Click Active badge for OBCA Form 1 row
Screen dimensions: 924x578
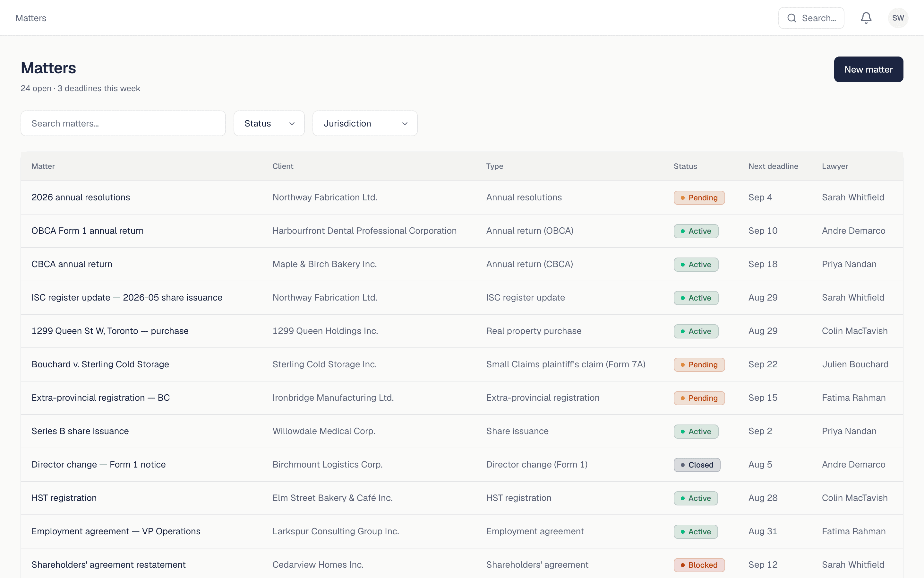(696, 231)
